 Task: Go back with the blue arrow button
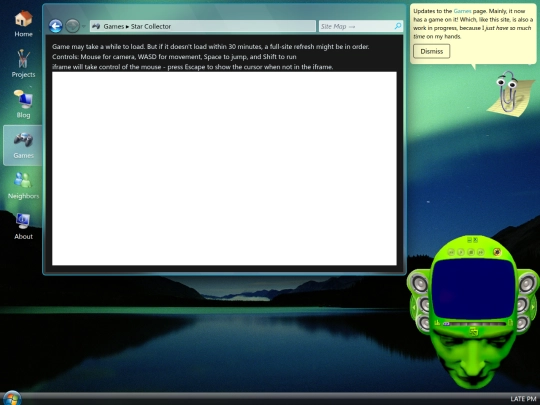(x=55, y=26)
